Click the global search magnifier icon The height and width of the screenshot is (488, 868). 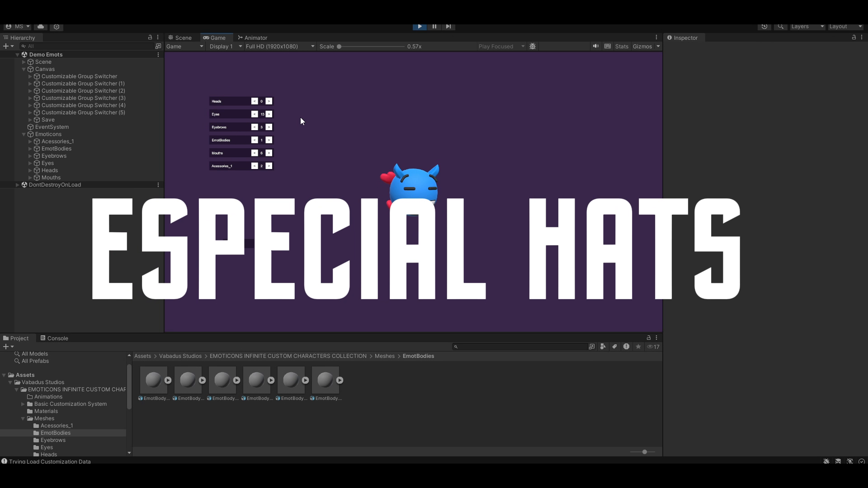(x=780, y=27)
